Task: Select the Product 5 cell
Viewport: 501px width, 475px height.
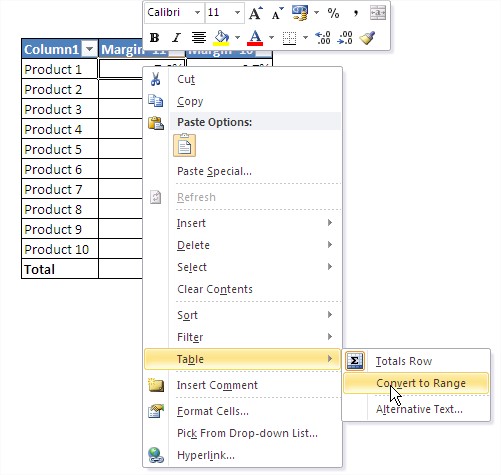Action: pos(60,149)
